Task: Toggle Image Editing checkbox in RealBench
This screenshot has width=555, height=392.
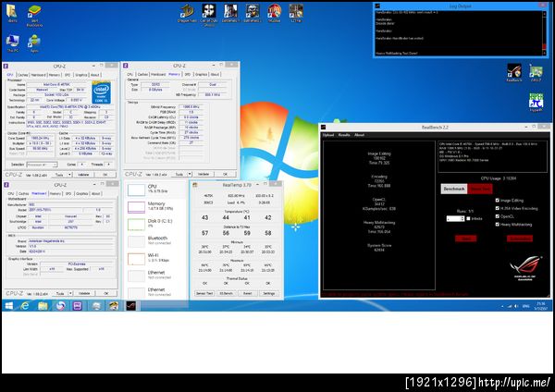Action: (497, 200)
